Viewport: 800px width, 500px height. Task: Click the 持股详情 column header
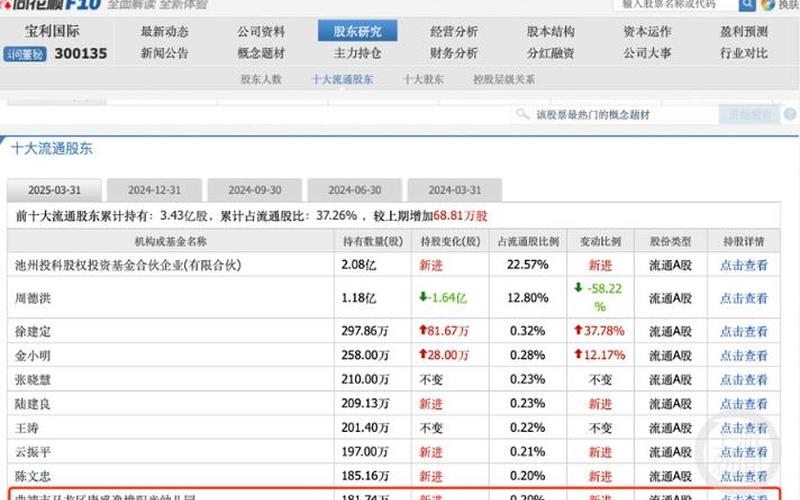pos(743,241)
